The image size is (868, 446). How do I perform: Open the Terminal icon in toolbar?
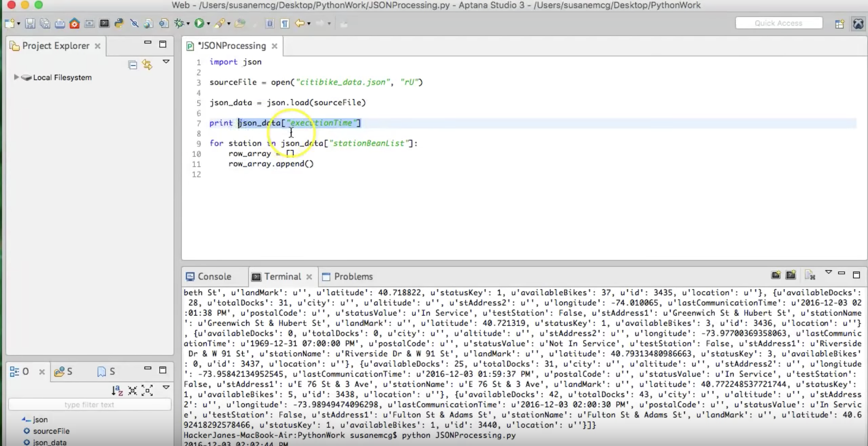pos(104,23)
